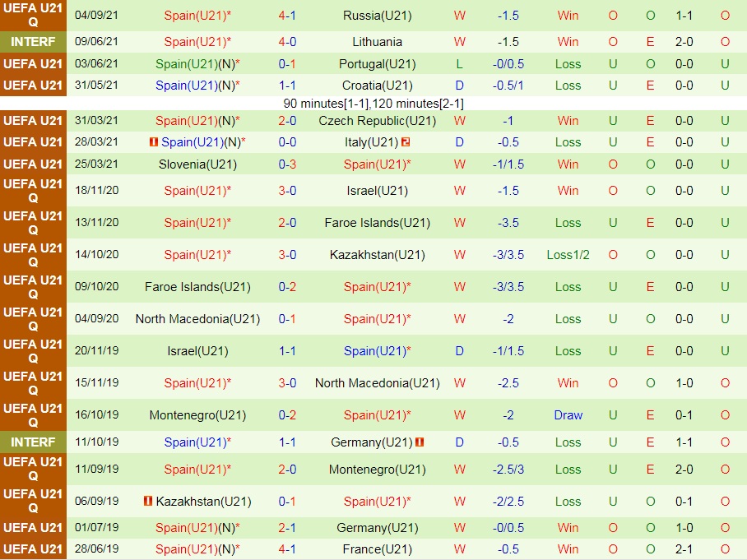Image resolution: width=747 pixels, height=560 pixels.
Task: Click the 2-1 score against Germany(U21)
Action: click(287, 528)
